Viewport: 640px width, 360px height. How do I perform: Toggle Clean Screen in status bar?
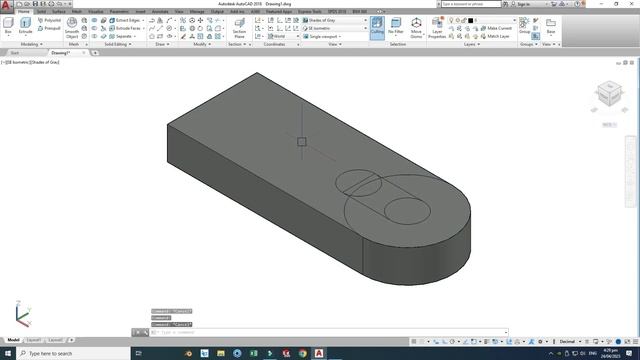(628, 341)
